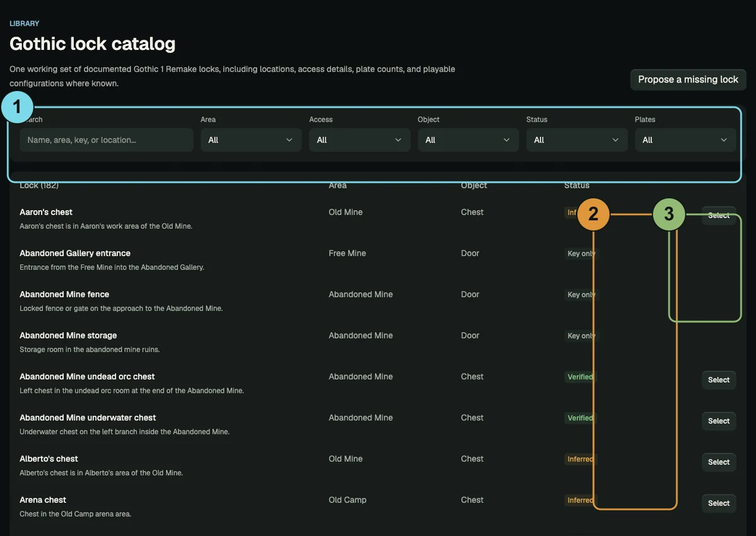
Task: Click Abandoned Mine fence row title
Action: pyautogui.click(x=64, y=294)
